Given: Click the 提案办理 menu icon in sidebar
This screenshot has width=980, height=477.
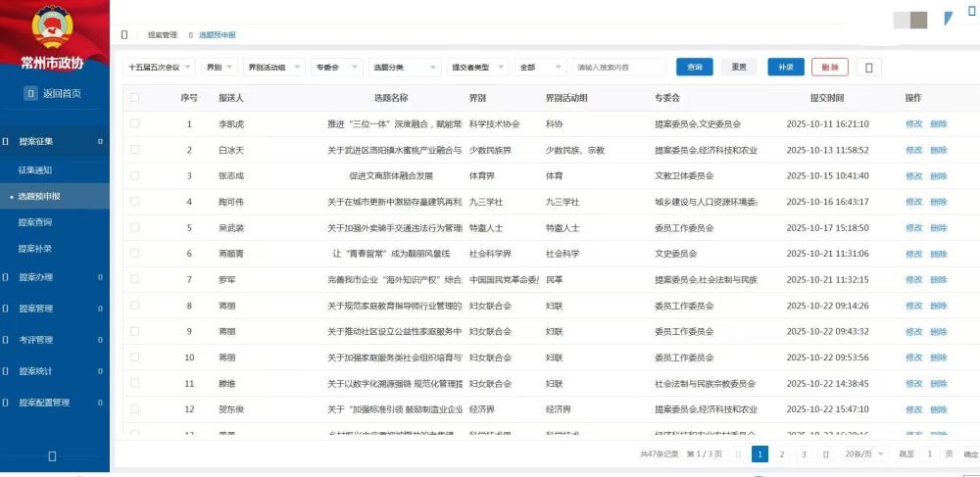Looking at the screenshot, I should pos(6,277).
